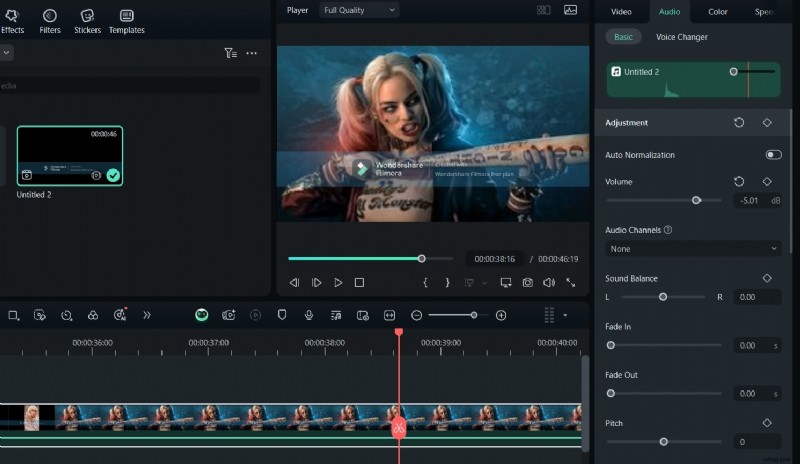The height and width of the screenshot is (464, 800).
Task: Click the Volume dB value field
Action: point(758,201)
